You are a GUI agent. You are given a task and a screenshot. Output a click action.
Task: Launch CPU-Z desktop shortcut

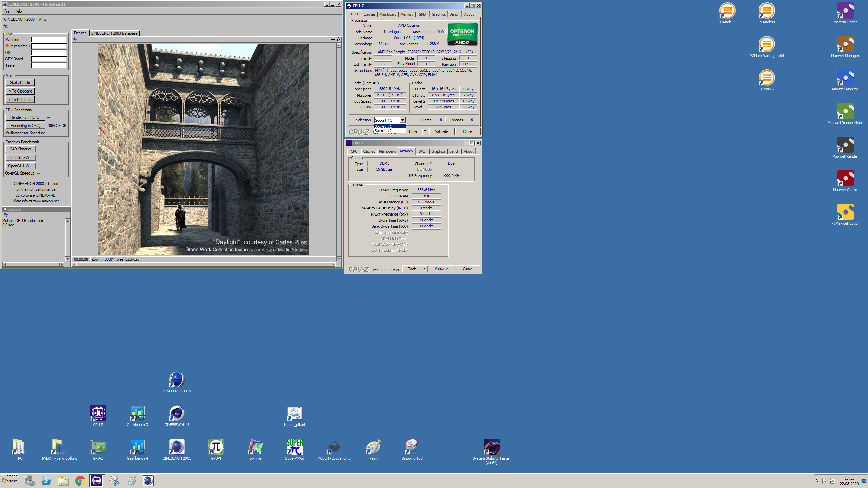pyautogui.click(x=98, y=416)
